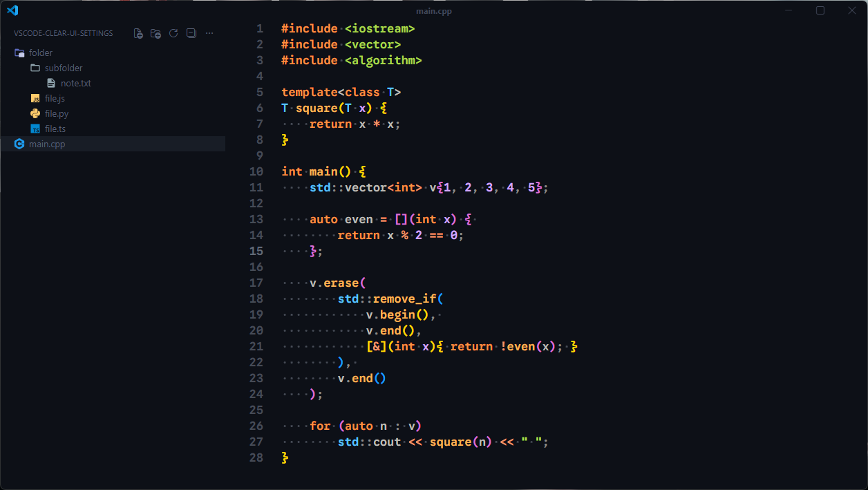Click 'square(n)' call on line 27
868x490 pixels.
461,442
